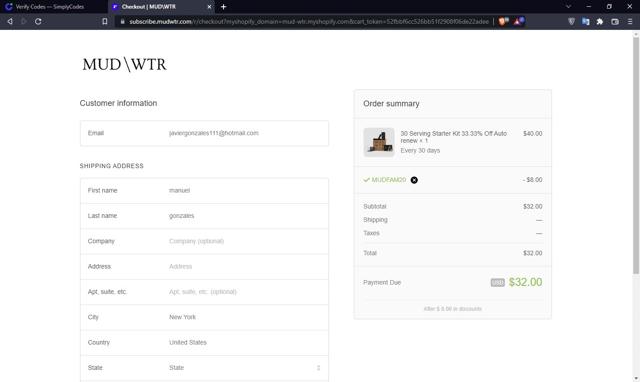Open the Brave Rewards triangle icon
The width and height of the screenshot is (640, 382).
point(518,21)
